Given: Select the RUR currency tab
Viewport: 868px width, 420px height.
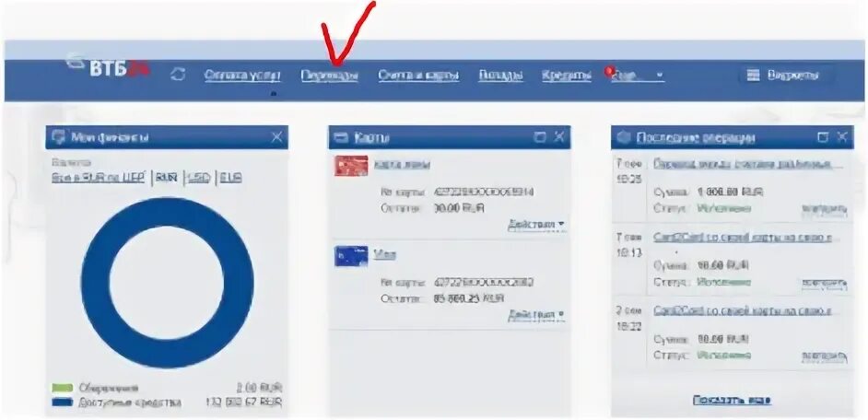Looking at the screenshot, I should coord(166,178).
